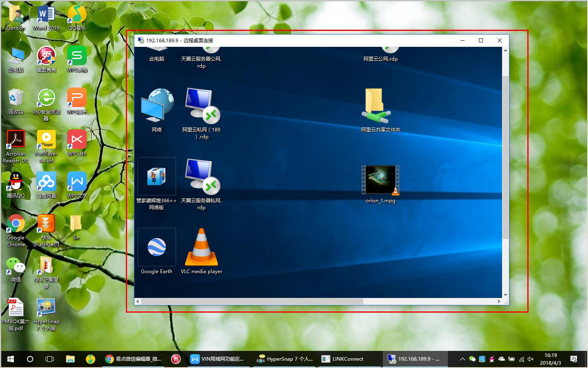The width and height of the screenshot is (588, 368).
Task: Click right arrow of horizontal scrollbar
Action: click(498, 302)
